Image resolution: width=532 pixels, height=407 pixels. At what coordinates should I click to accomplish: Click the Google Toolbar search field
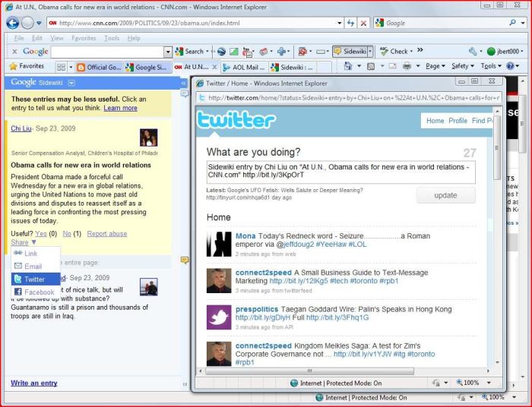click(x=107, y=52)
